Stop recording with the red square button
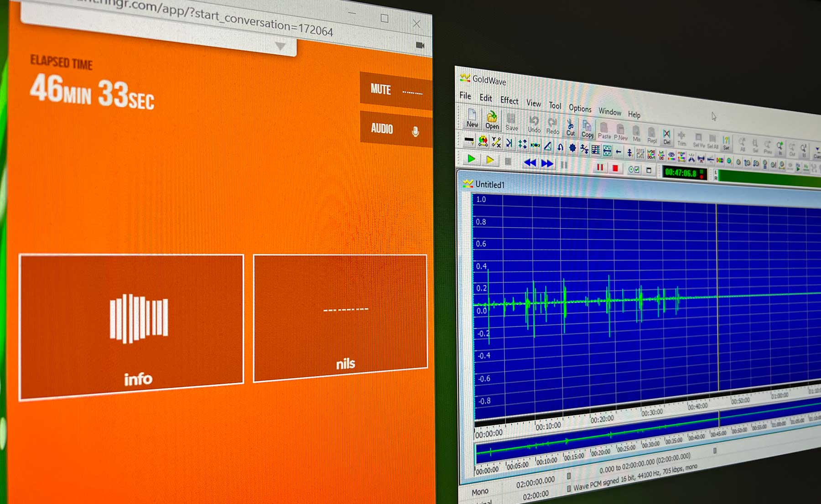 coord(615,168)
